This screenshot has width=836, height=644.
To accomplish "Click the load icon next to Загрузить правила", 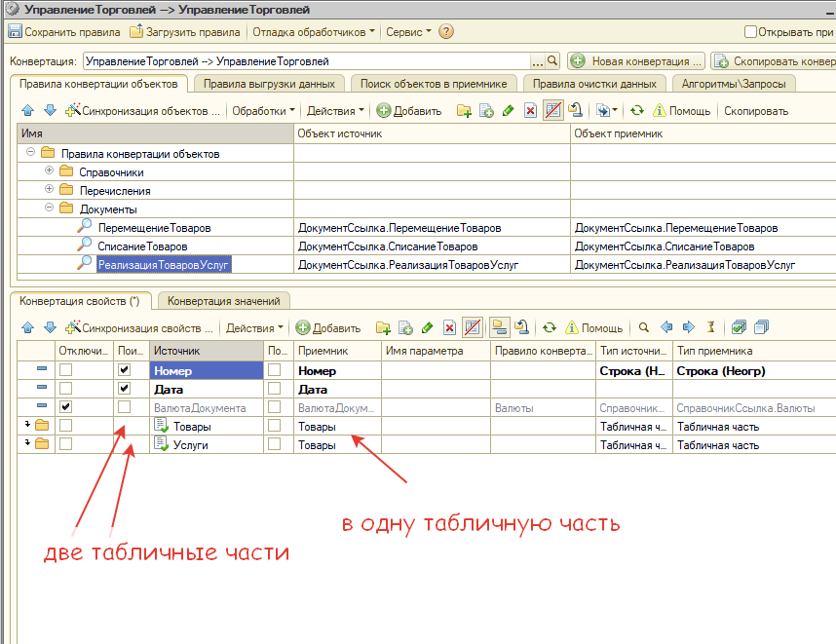I will 136,31.
